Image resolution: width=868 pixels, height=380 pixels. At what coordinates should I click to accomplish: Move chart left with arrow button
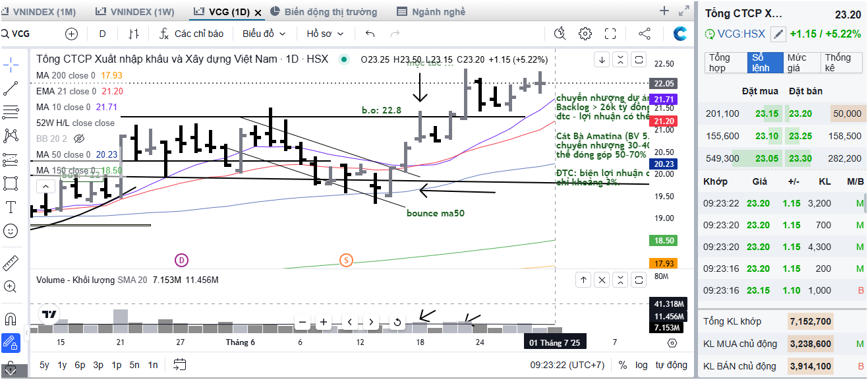(350, 323)
